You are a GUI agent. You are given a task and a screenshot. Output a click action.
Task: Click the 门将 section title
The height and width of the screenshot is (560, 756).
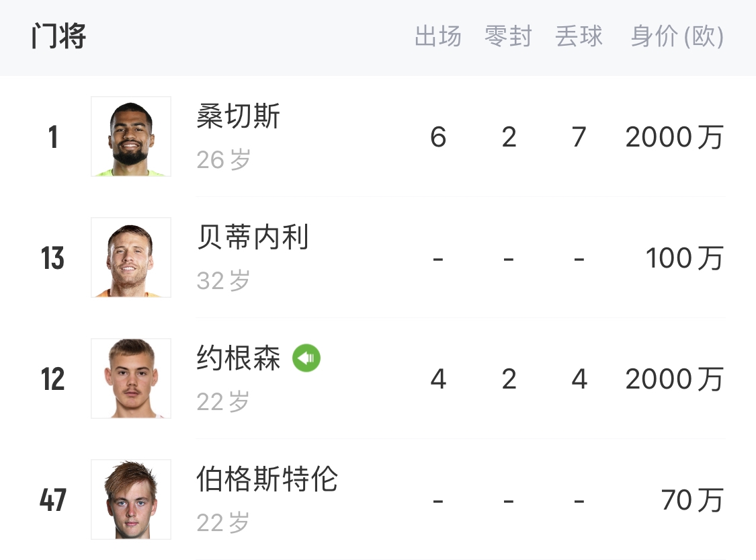click(58, 36)
